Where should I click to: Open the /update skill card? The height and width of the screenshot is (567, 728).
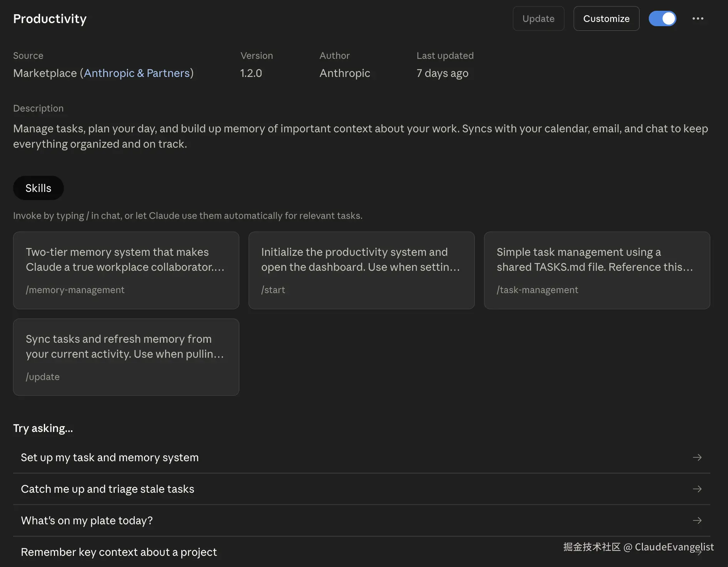(x=126, y=357)
